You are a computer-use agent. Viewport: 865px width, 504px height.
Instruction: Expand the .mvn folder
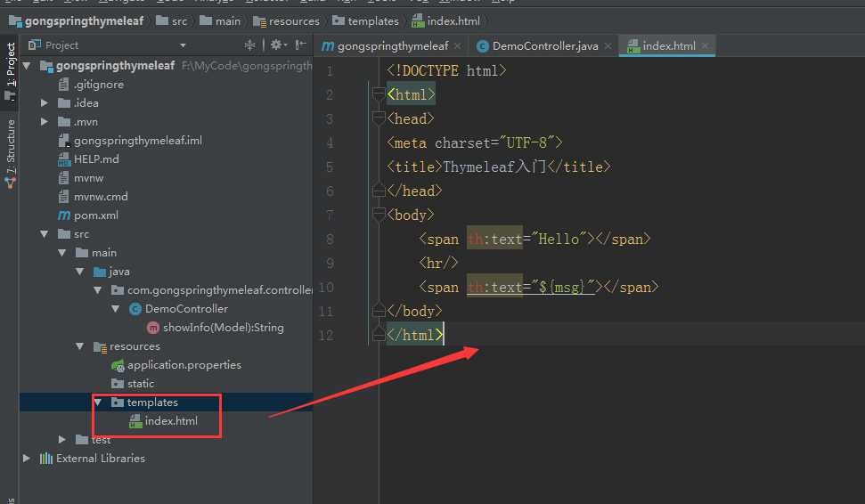point(45,122)
